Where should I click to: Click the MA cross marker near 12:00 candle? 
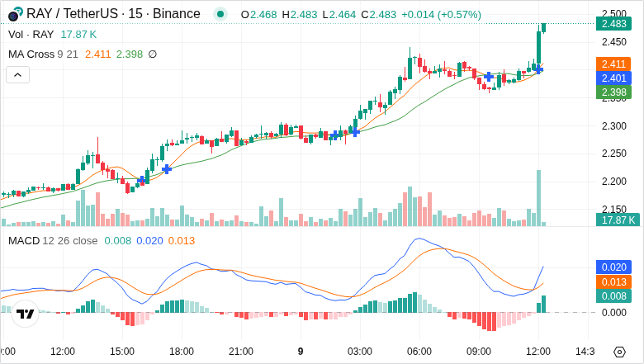click(538, 69)
